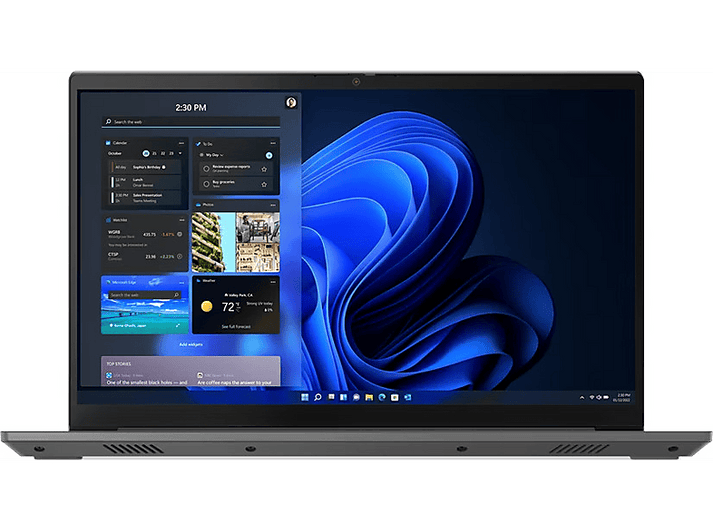The height and width of the screenshot is (532, 713).
Task: Open the 72 degree temperature reading
Action: pos(228,307)
